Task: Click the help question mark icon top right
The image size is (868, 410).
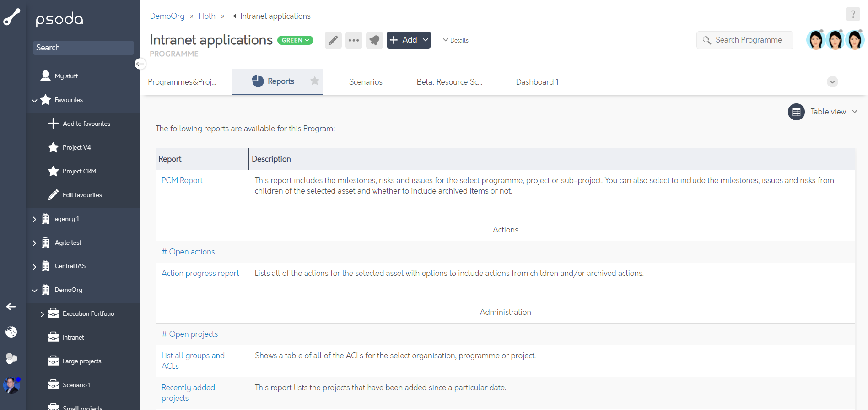Action: (853, 14)
